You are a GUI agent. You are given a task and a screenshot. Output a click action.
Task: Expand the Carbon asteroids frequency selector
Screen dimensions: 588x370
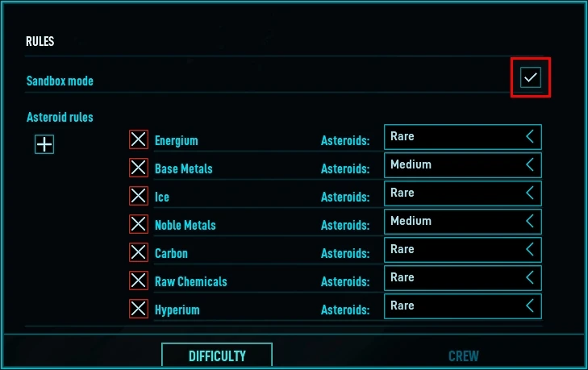(x=463, y=250)
